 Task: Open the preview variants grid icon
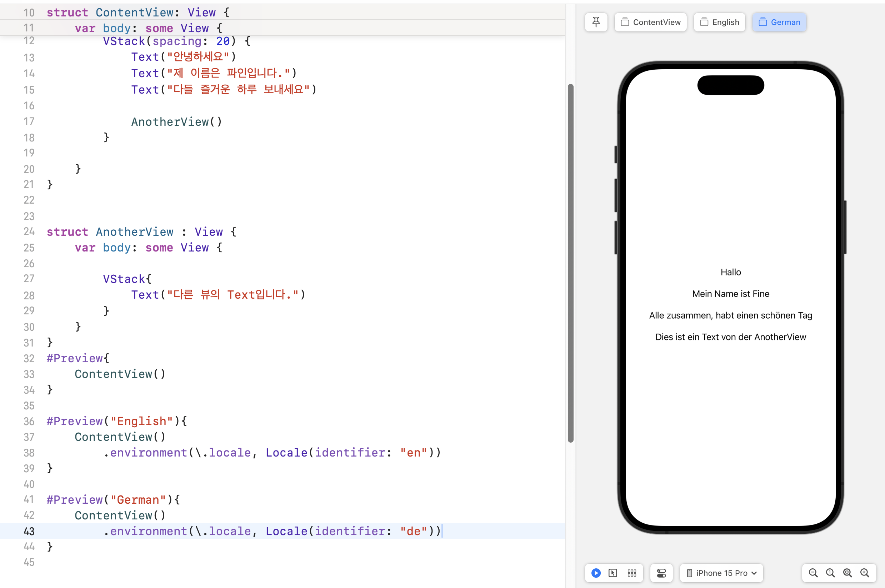pos(632,573)
